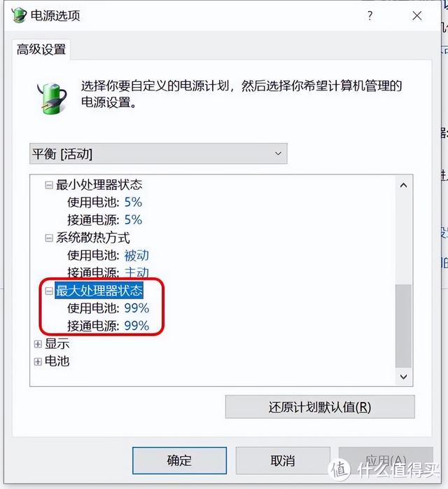Viewport: 448px width, 489px height.
Task: Click the help question mark button
Action: pos(370,15)
